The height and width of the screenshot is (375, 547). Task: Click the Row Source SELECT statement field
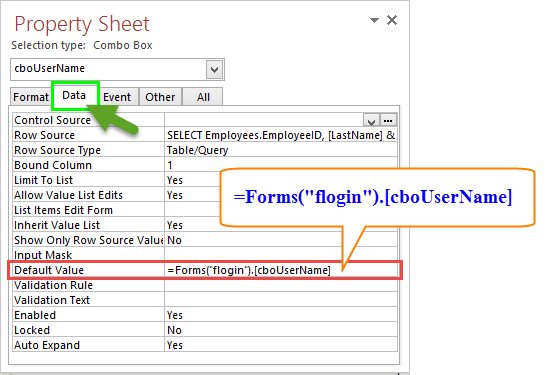coord(281,135)
